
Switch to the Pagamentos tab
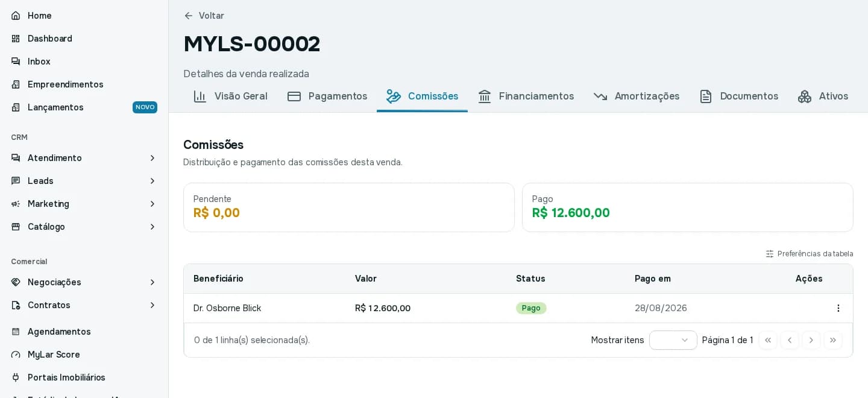[327, 96]
